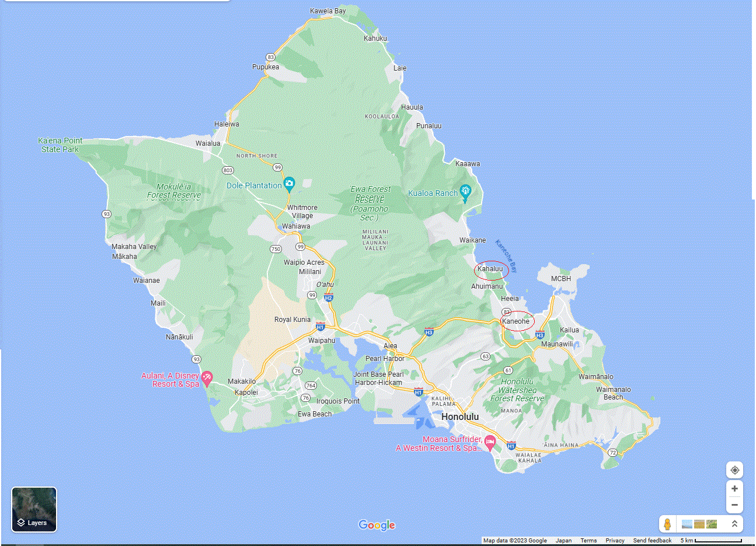Screen dimensions: 756x546
Task: Select the Iroquois Point label
Action: 338,401
